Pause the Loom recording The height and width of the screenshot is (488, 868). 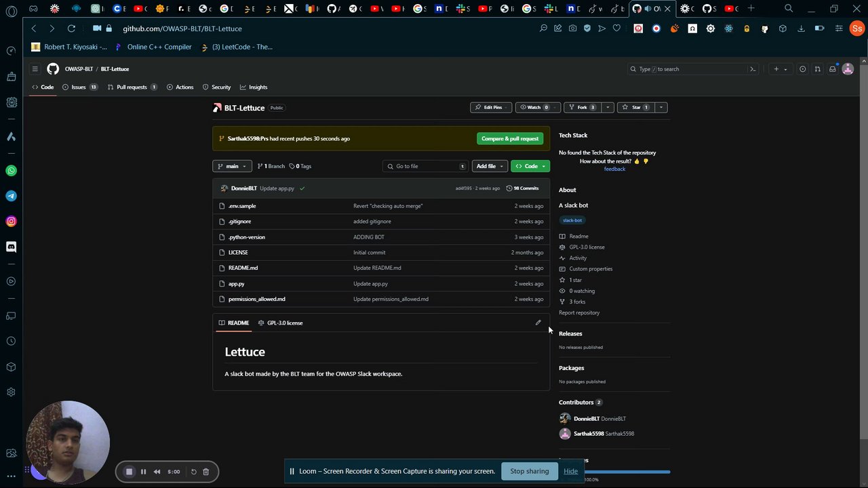click(x=143, y=472)
